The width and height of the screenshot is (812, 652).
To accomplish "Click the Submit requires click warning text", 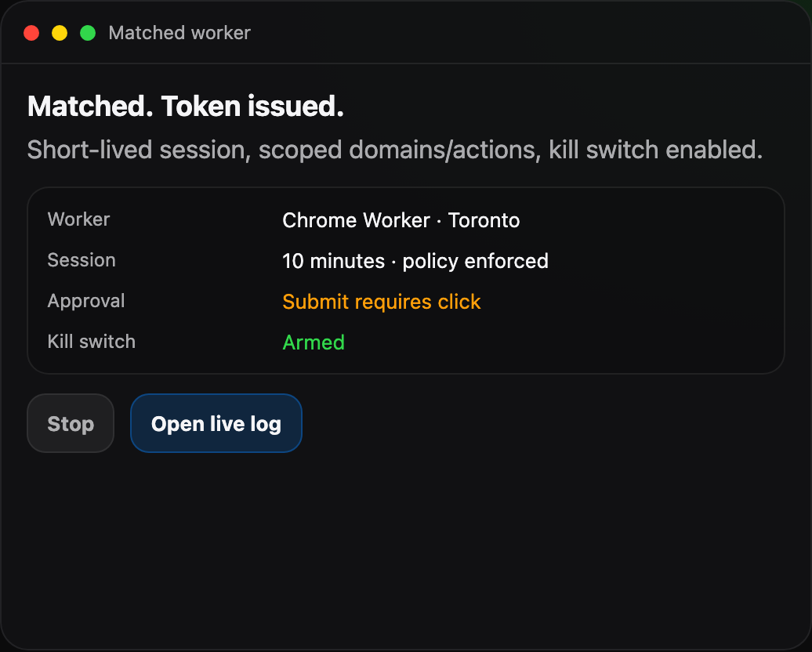I will click(381, 301).
